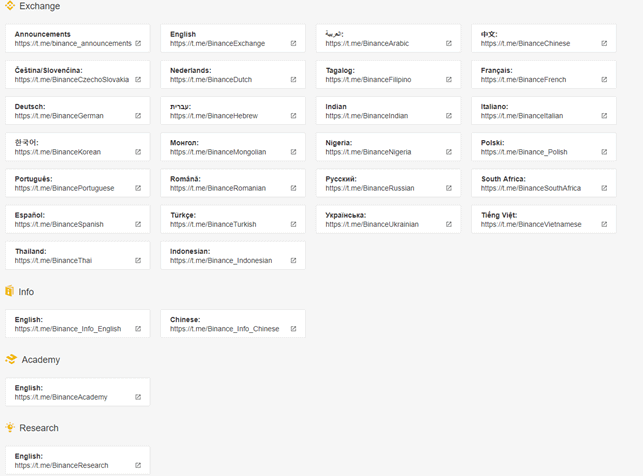Visit the t.me/BinancePortuguese link
The height and width of the screenshot is (476, 643).
pos(64,188)
